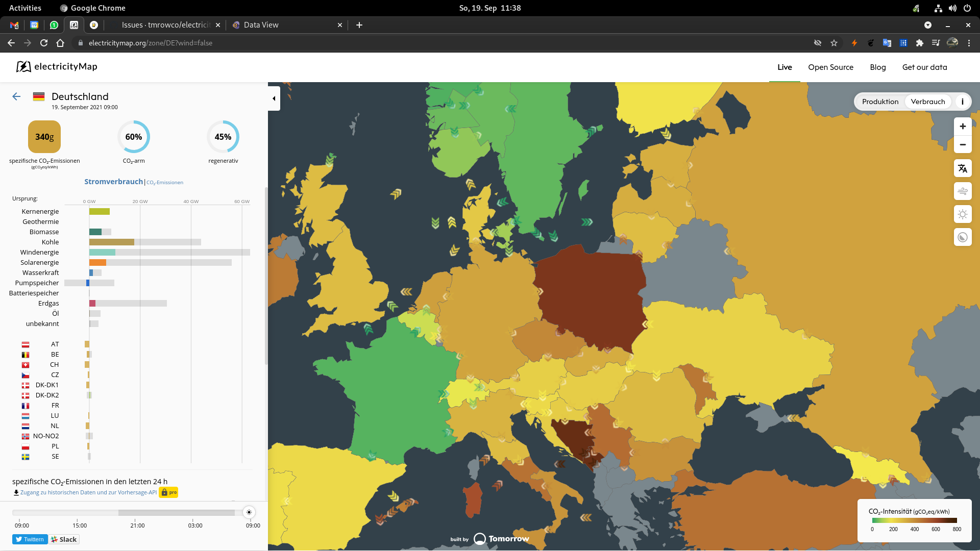Open the Blog menu item
980x551 pixels.
(x=878, y=67)
